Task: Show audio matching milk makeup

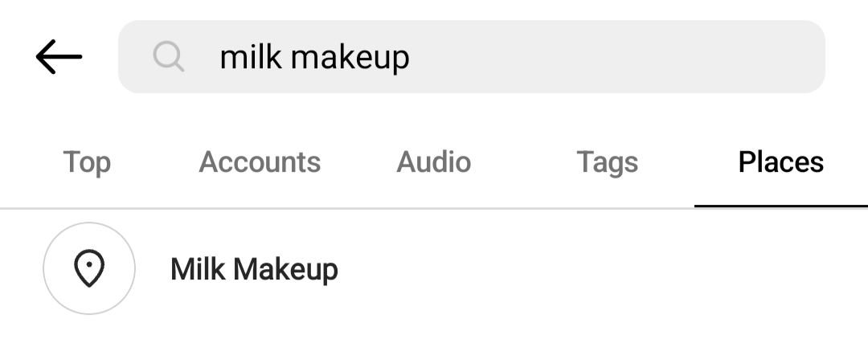Action: [x=433, y=162]
